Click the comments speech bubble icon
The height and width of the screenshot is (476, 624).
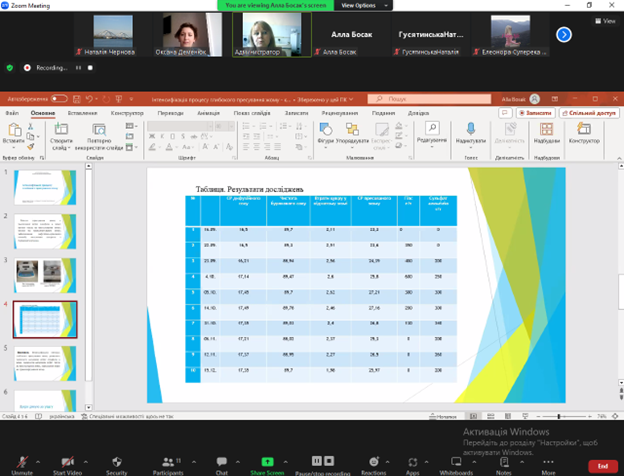click(505, 113)
